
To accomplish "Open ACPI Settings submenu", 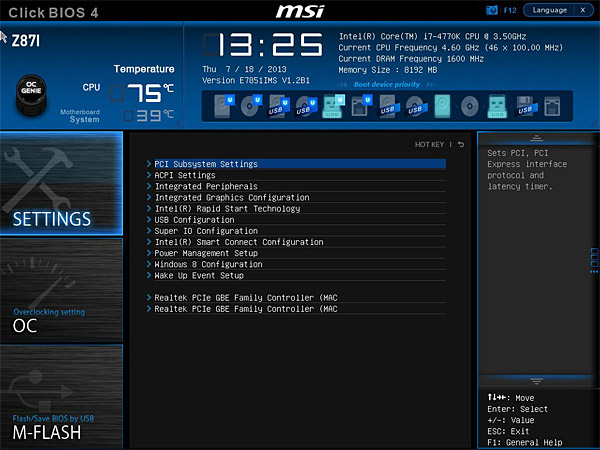I will [x=296, y=175].
